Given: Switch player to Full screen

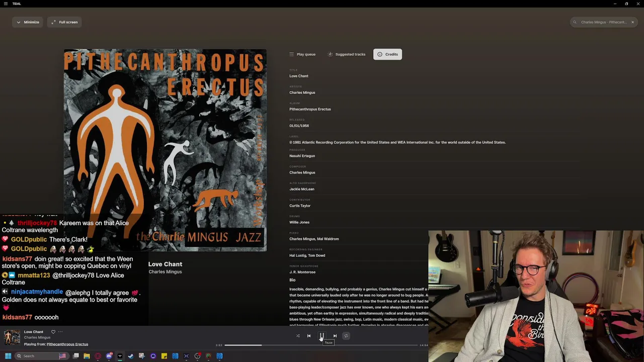Looking at the screenshot, I should point(64,22).
